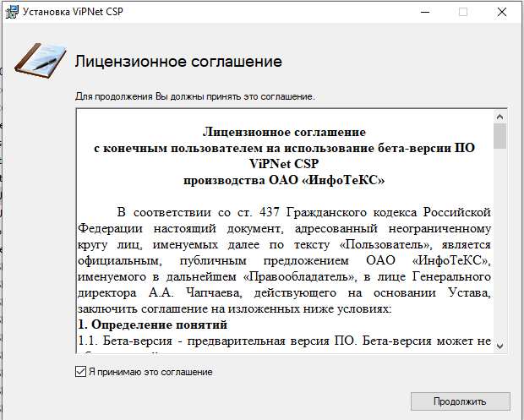This screenshot has height=420, width=524.
Task: Close the ViPNet CSP setup window
Action: 502,13
